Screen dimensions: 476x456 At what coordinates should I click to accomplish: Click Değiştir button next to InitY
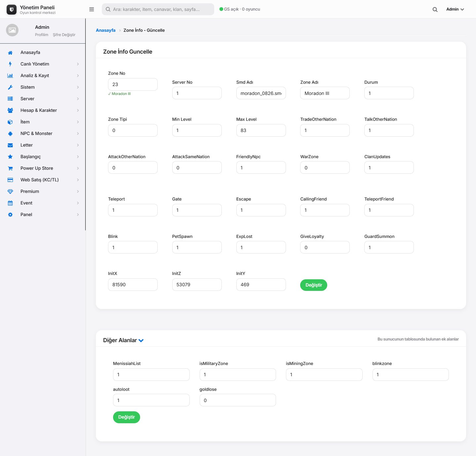click(314, 285)
